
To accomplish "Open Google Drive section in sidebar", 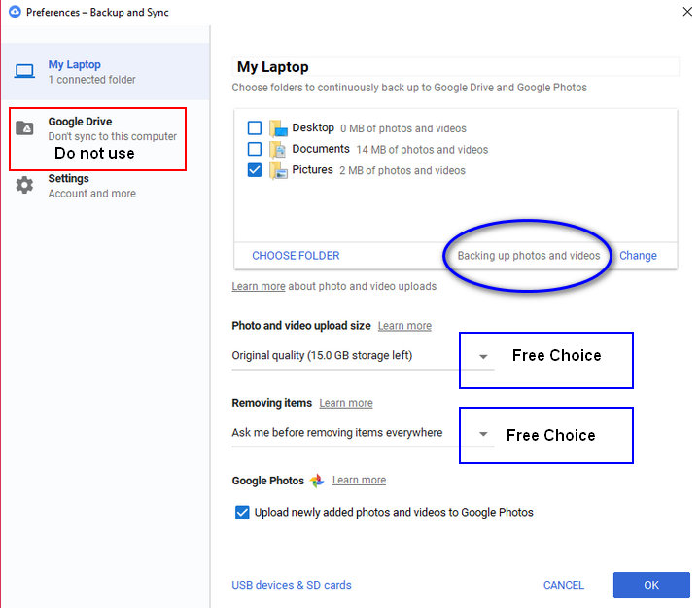I will (x=106, y=128).
